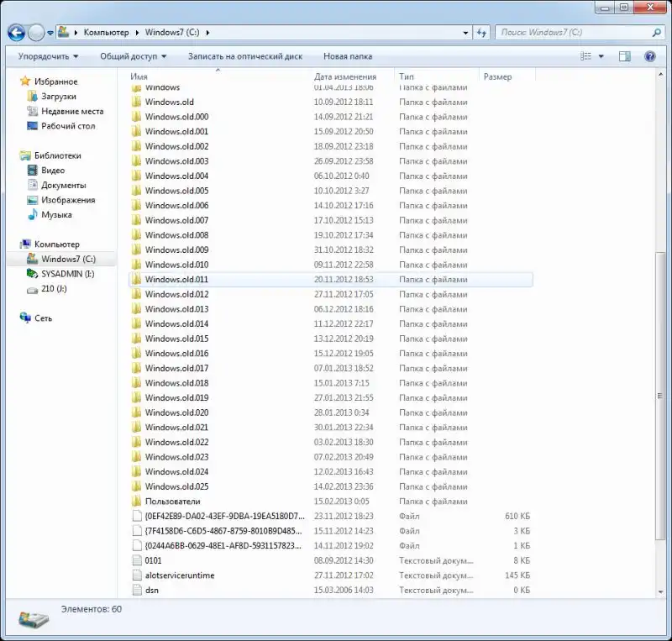Open the Упорядочить menu
Viewport: 672px width, 641px height.
tap(48, 56)
